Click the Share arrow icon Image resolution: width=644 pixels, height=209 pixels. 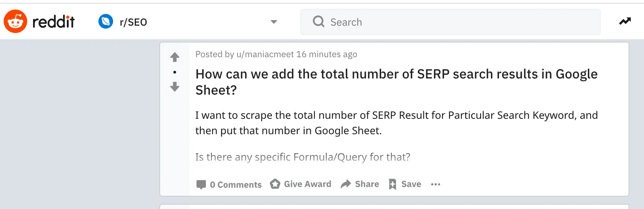point(346,184)
